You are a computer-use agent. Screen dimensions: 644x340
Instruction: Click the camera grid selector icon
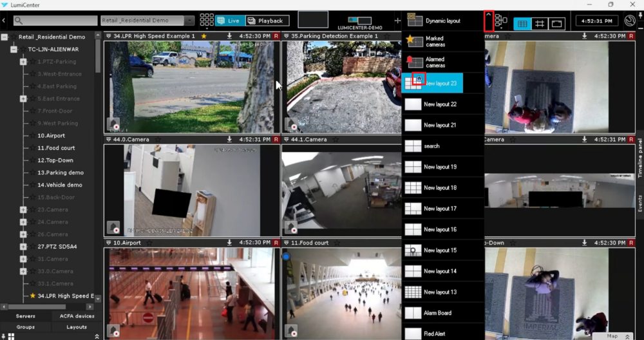(207, 21)
